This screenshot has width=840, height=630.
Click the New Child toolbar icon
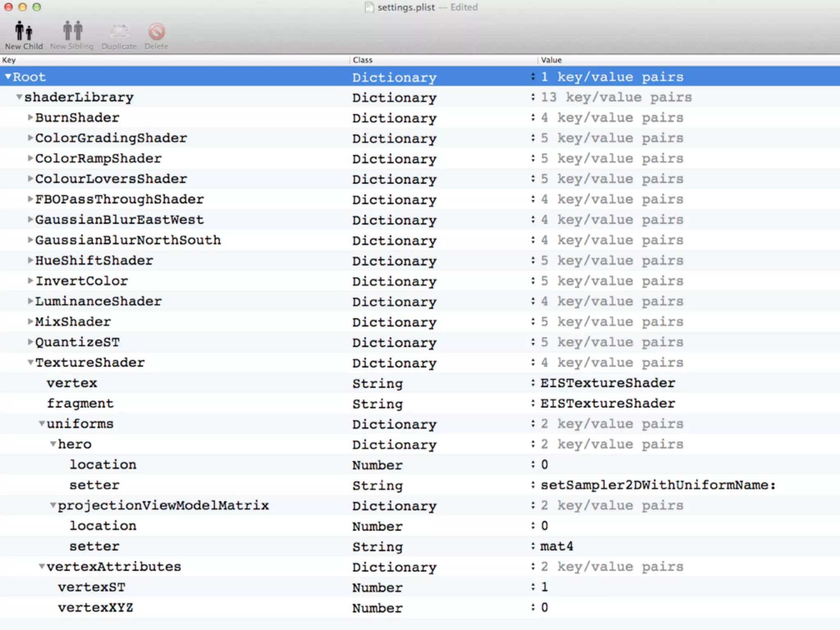click(x=23, y=31)
